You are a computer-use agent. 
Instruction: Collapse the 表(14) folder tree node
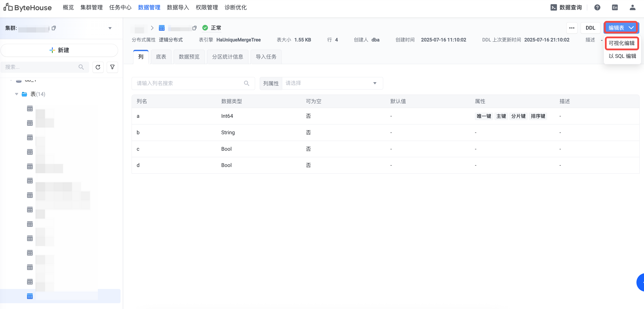pos(16,94)
